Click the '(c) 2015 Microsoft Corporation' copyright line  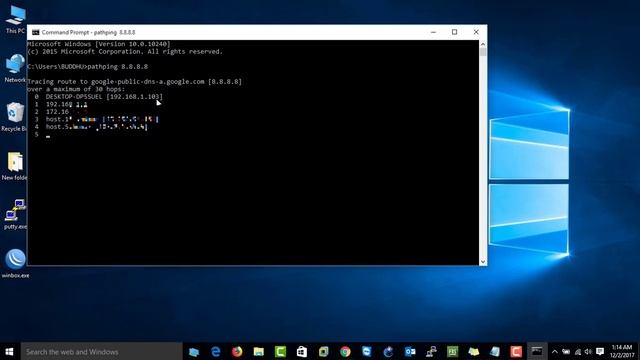click(125, 52)
